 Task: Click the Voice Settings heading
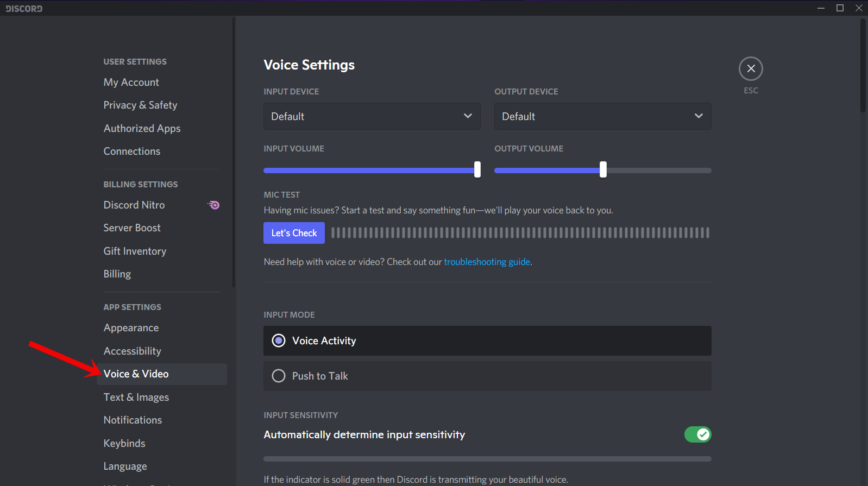pyautogui.click(x=309, y=65)
